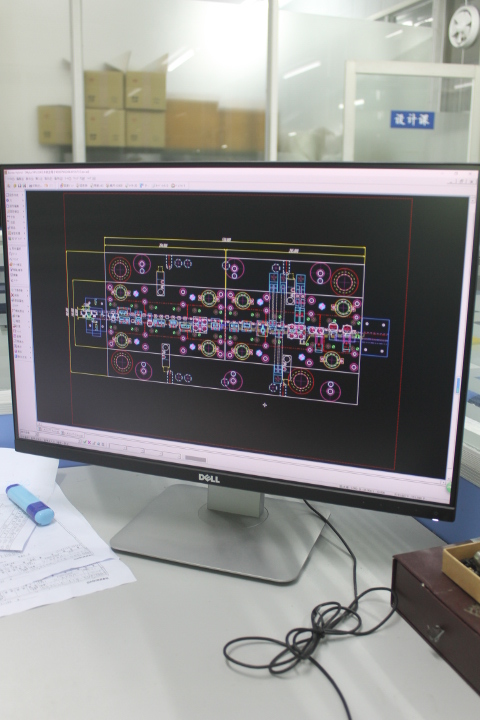Expand the arrow beside the second sidebar item
The width and height of the screenshot is (480, 720).
[23, 200]
